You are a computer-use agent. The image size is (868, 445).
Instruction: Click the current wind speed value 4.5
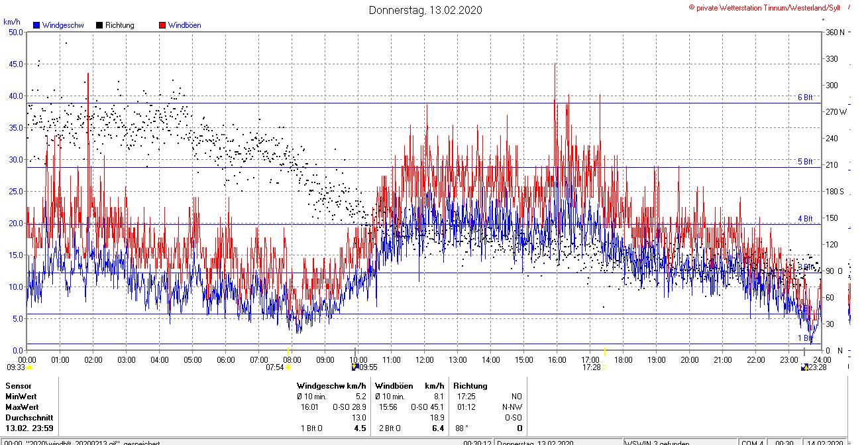coord(360,428)
